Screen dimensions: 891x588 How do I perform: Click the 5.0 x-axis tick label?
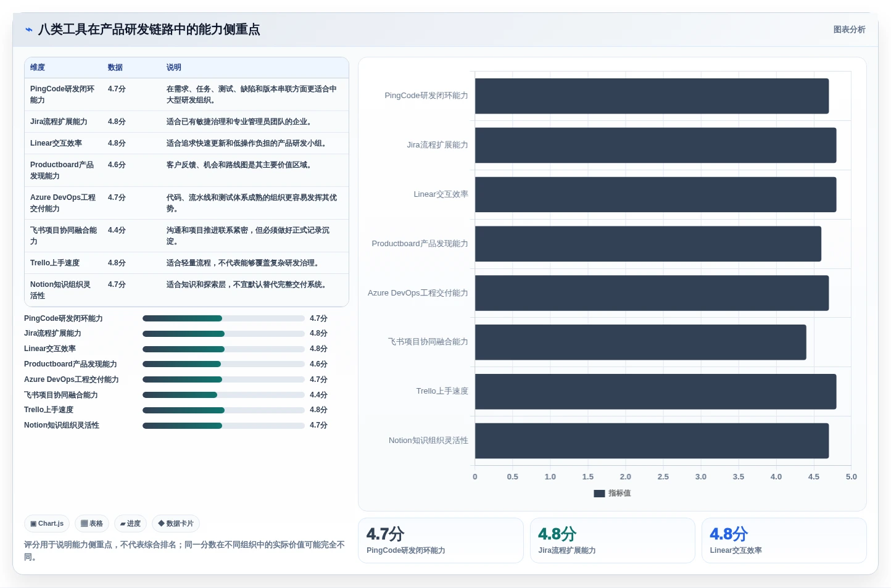pos(852,477)
